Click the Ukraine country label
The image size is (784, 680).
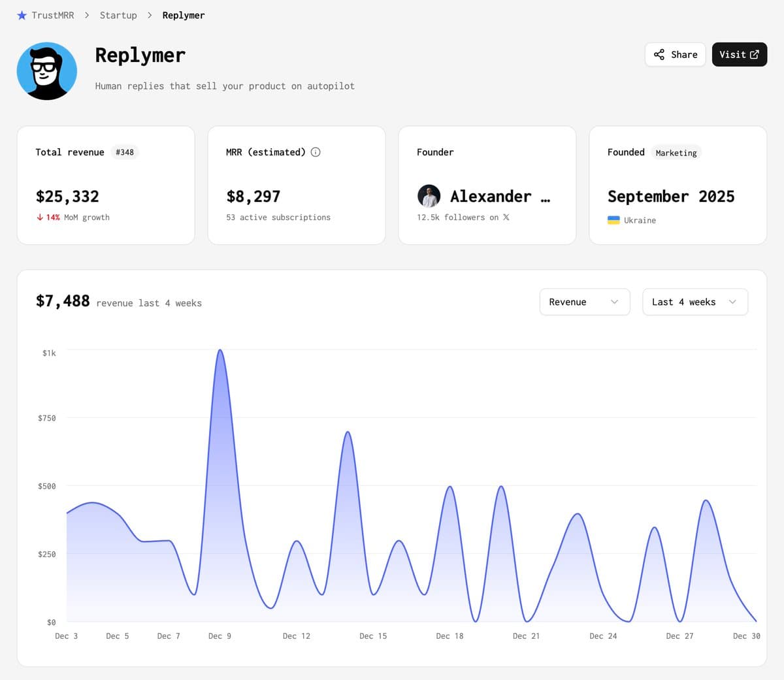pyautogui.click(x=640, y=221)
